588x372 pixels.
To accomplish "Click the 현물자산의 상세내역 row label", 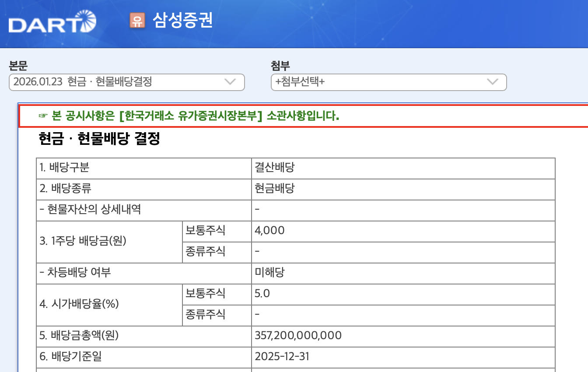I will pyautogui.click(x=90, y=210).
